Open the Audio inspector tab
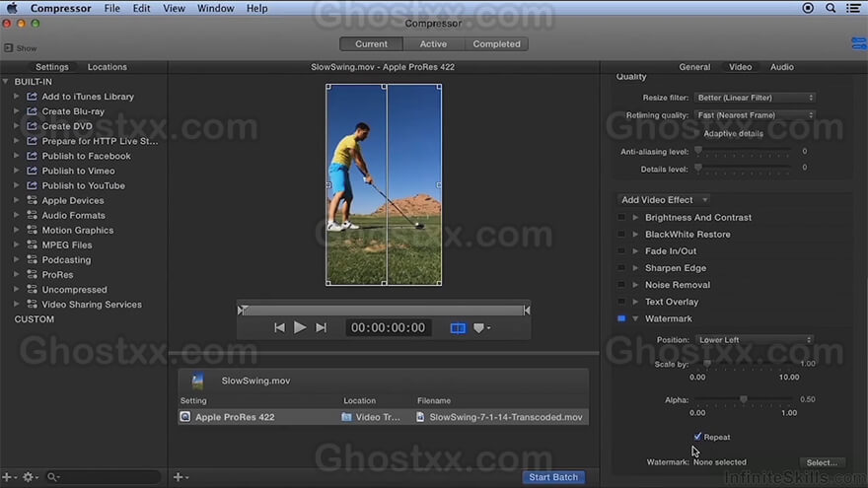868x488 pixels. tap(781, 67)
